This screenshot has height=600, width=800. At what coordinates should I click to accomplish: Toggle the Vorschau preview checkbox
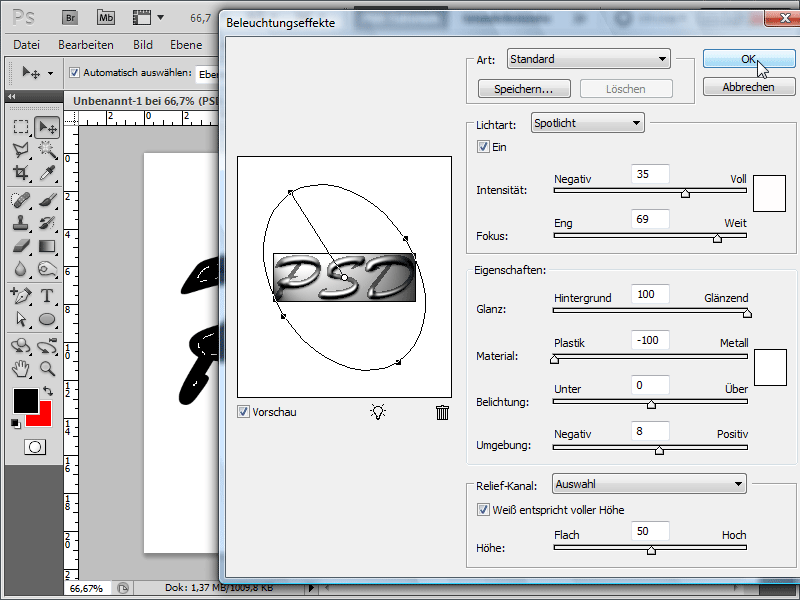(x=243, y=412)
